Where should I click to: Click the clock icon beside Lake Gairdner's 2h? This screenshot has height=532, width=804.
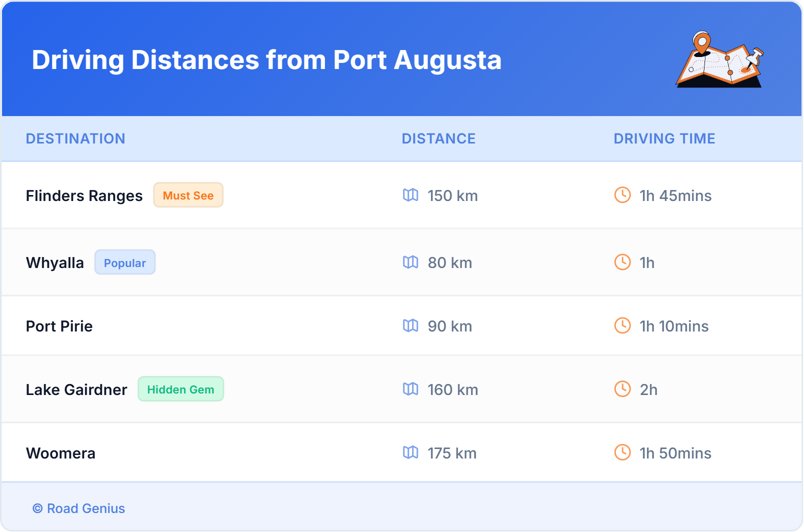click(x=621, y=389)
